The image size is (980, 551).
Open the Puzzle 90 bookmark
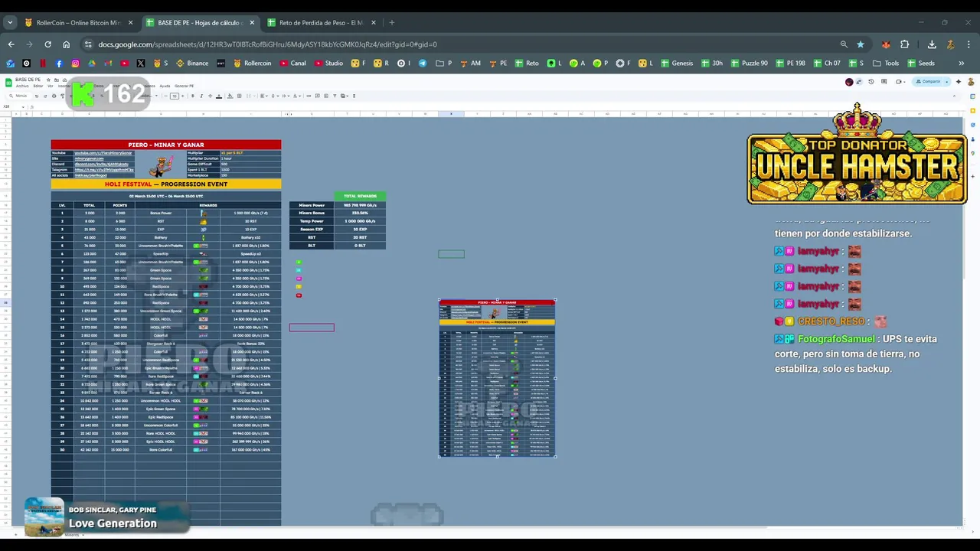click(x=749, y=63)
